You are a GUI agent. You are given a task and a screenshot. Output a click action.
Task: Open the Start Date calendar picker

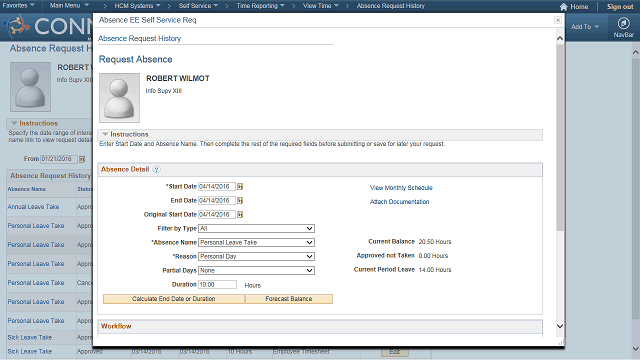coord(240,187)
